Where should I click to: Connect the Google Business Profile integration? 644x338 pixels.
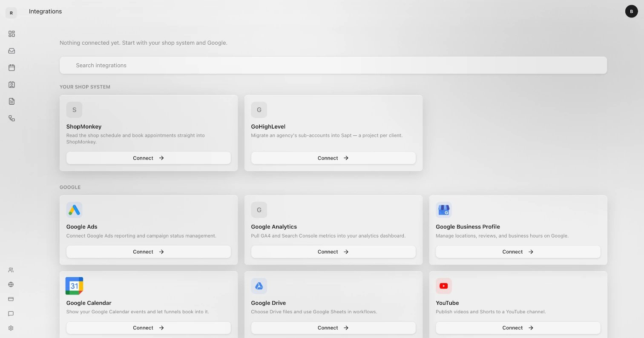[518, 252]
